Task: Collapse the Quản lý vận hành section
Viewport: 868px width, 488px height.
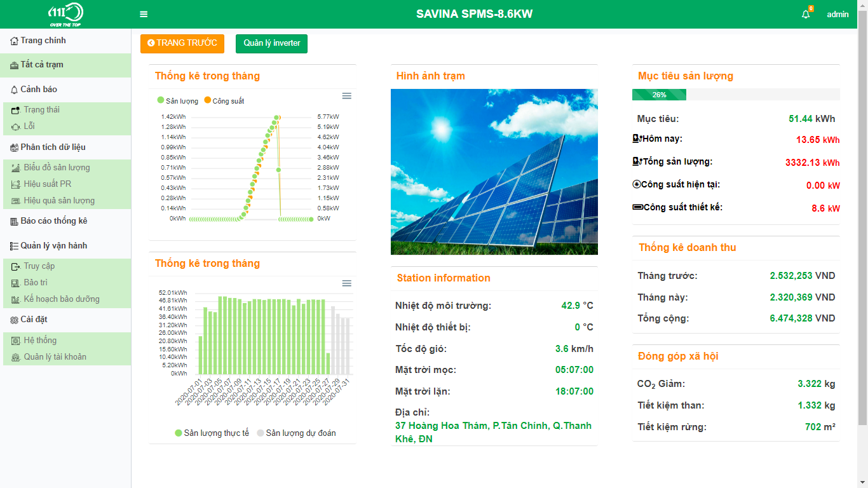Action: pos(53,246)
